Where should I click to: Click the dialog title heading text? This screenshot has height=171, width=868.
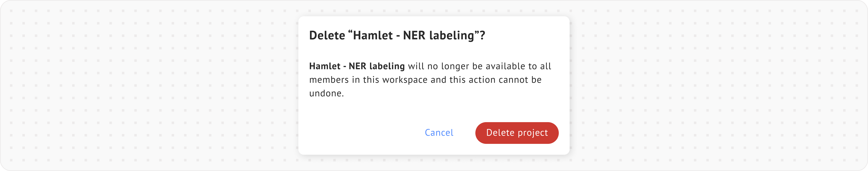point(397,36)
